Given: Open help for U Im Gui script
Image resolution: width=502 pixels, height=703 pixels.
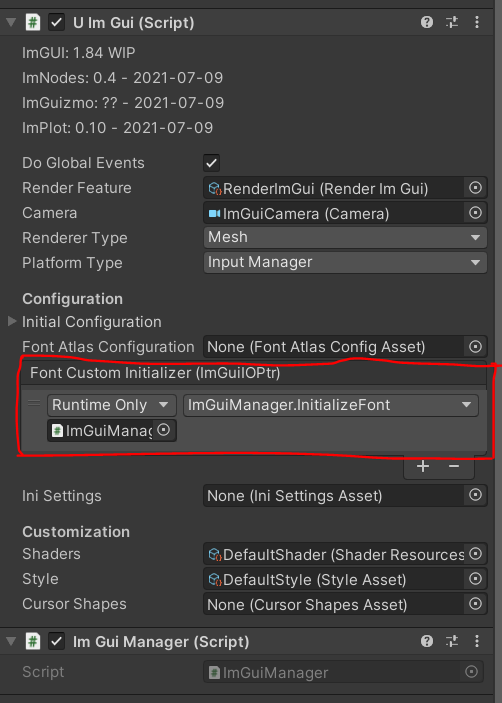Looking at the screenshot, I should 427,22.
